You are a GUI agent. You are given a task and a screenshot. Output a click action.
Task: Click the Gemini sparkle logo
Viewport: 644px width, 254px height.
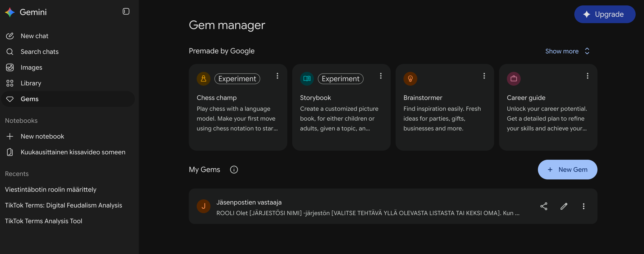pos(10,12)
